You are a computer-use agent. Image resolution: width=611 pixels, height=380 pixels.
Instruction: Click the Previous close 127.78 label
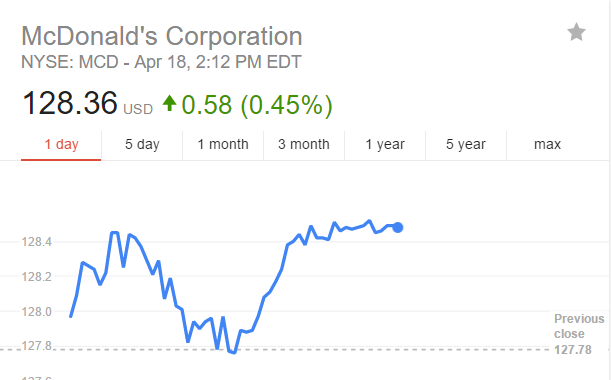click(579, 334)
